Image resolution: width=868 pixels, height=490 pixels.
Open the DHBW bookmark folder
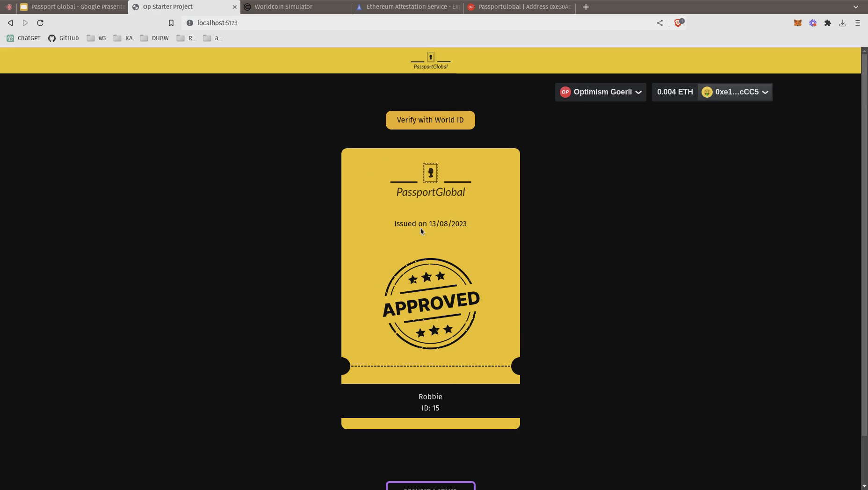pos(154,38)
